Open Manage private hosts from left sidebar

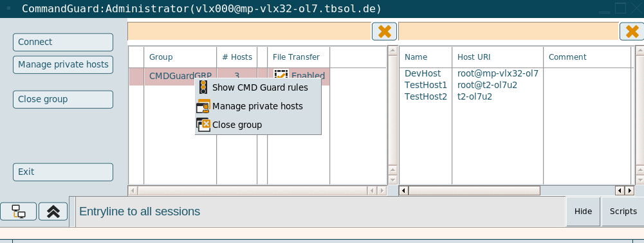[63, 65]
